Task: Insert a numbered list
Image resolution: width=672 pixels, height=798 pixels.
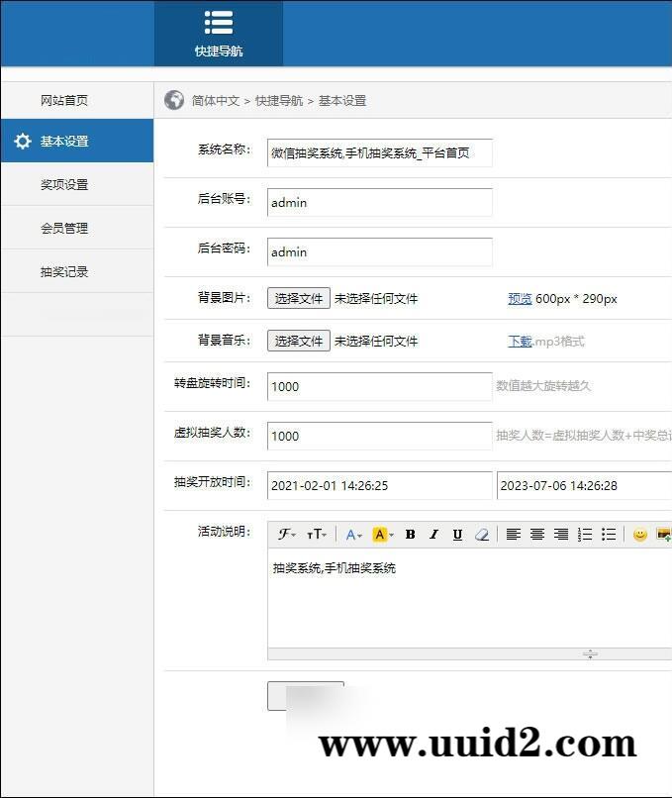Action: [585, 534]
